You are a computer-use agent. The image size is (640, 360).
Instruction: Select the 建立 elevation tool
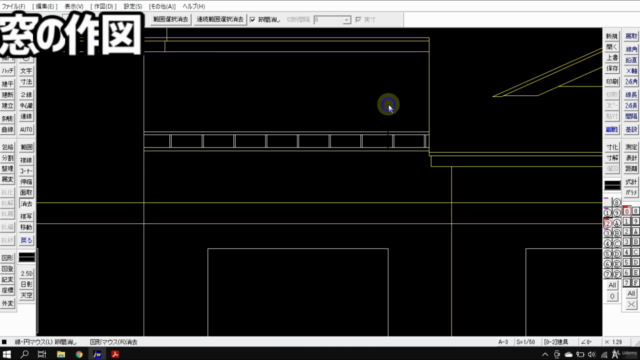point(7,106)
